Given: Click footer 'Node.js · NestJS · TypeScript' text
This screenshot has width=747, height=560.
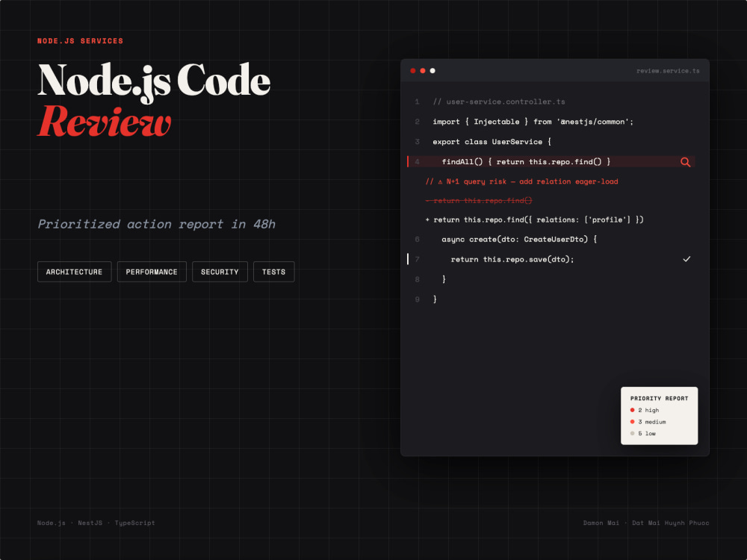Looking at the screenshot, I should [96, 523].
